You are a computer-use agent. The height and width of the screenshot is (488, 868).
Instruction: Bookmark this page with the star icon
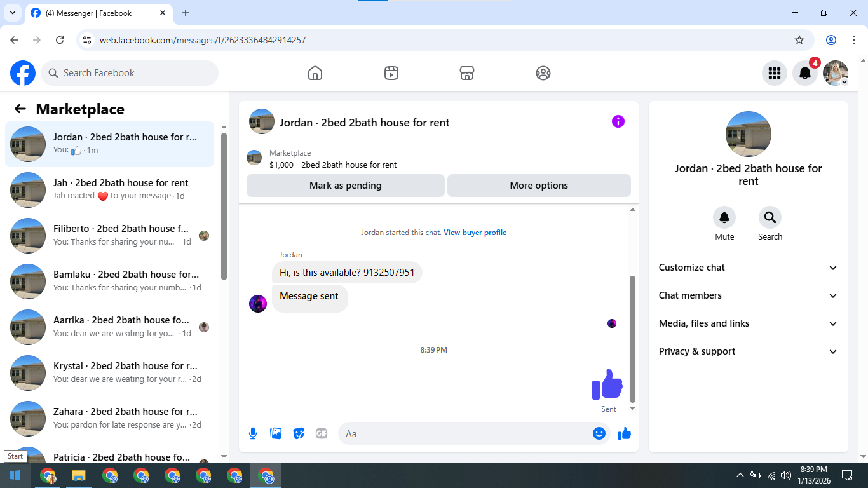pos(799,40)
